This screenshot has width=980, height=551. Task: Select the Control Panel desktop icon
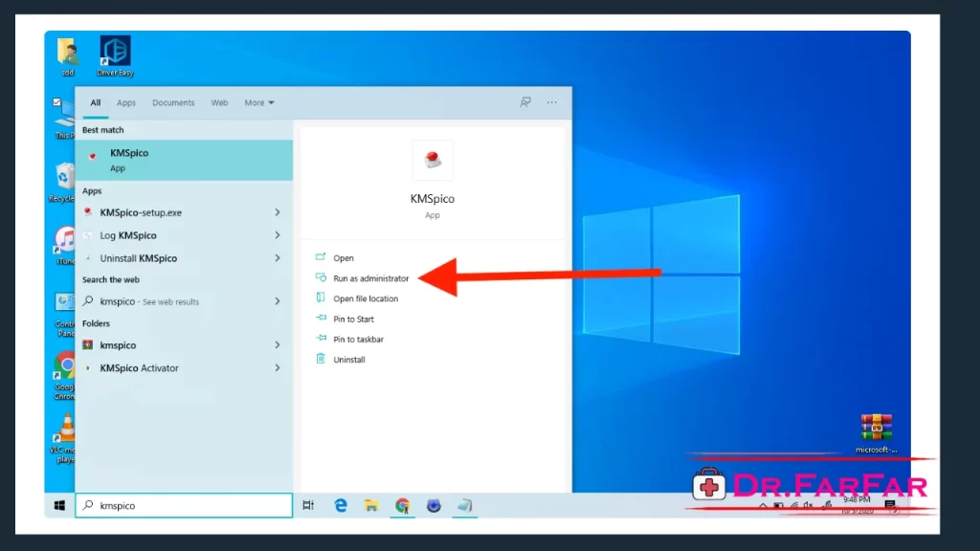65,314
